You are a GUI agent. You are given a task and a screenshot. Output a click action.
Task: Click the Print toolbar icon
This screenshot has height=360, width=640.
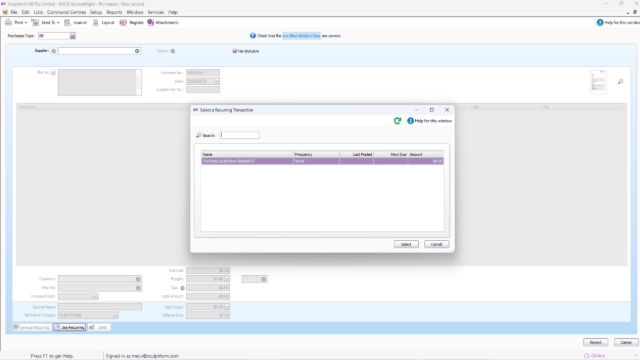pyautogui.click(x=9, y=22)
